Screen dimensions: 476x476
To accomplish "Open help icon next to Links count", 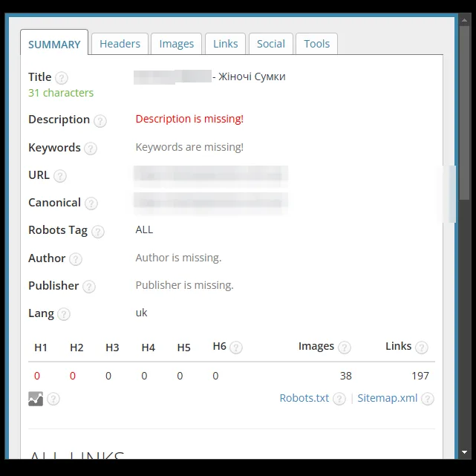I will coord(422,348).
